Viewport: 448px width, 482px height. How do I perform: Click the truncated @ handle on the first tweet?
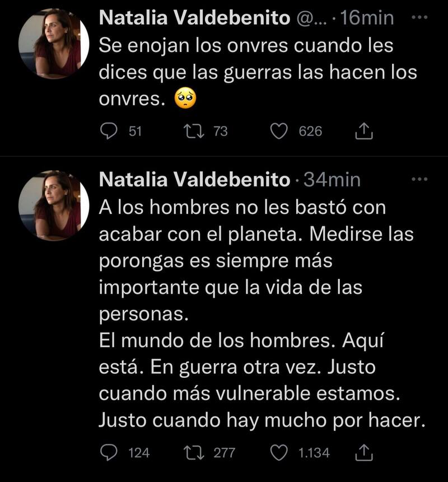tap(311, 18)
